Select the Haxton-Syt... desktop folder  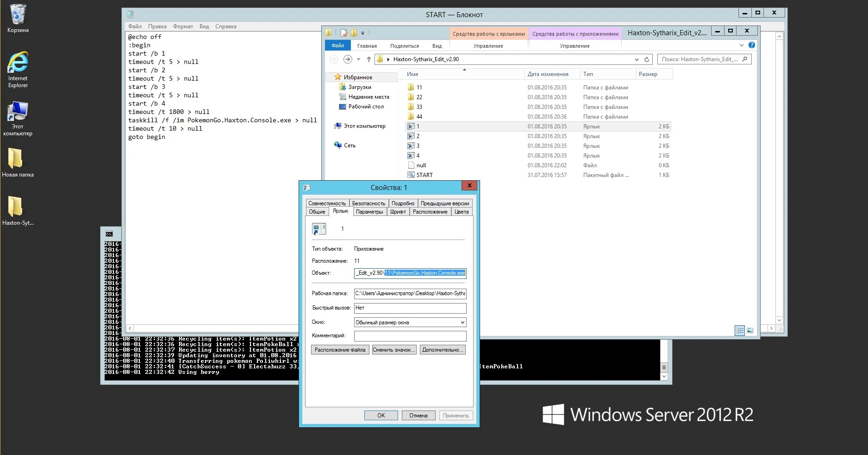[x=18, y=211]
